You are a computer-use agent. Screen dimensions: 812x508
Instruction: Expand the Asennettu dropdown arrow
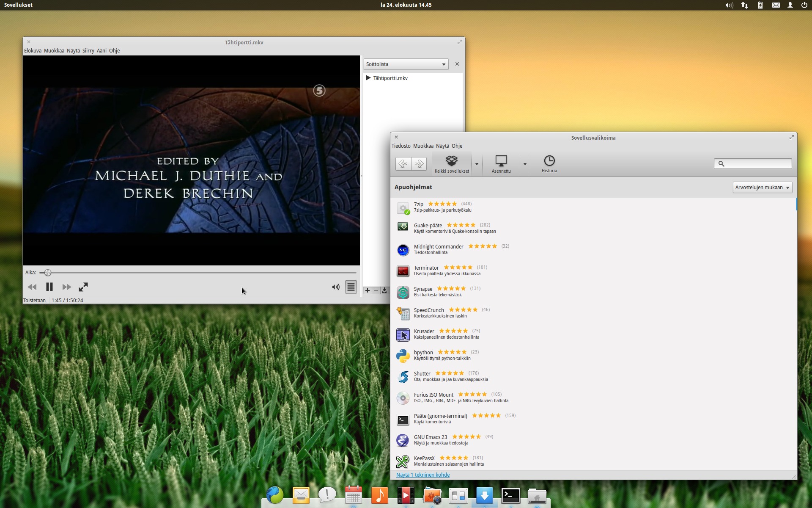click(x=525, y=164)
